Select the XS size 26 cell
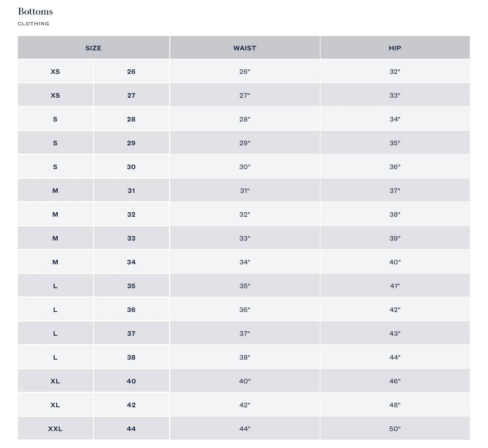 click(x=55, y=71)
